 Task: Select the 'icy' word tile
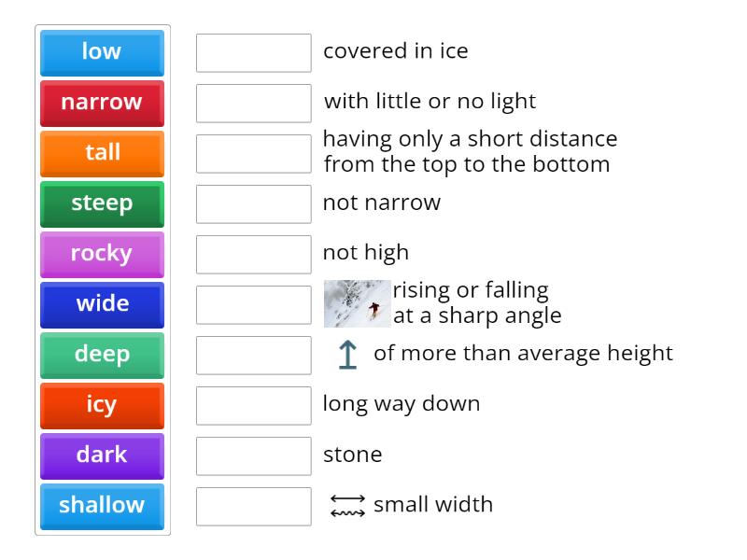[101, 405]
